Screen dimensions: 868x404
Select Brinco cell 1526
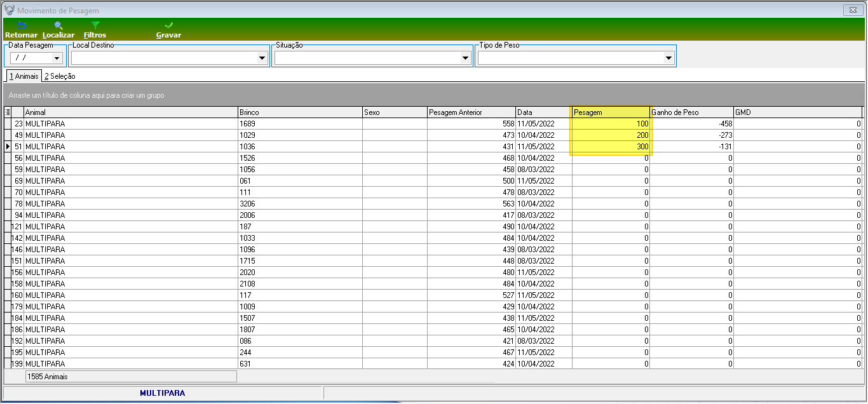click(x=300, y=158)
